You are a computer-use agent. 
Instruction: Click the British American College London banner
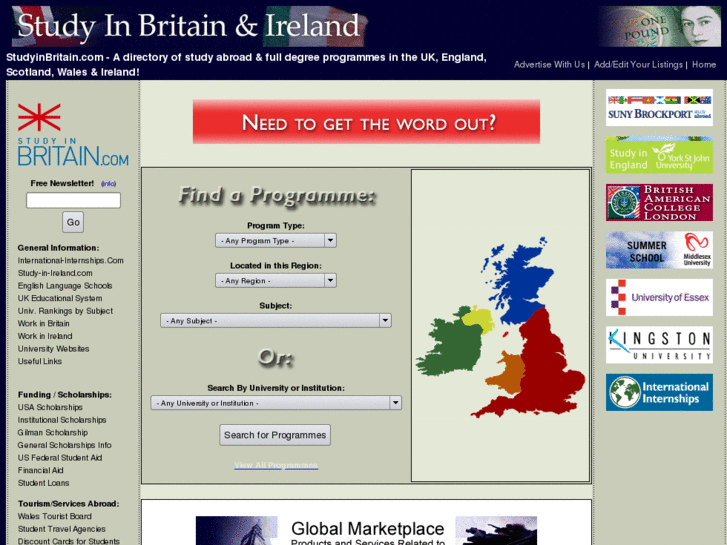(659, 203)
